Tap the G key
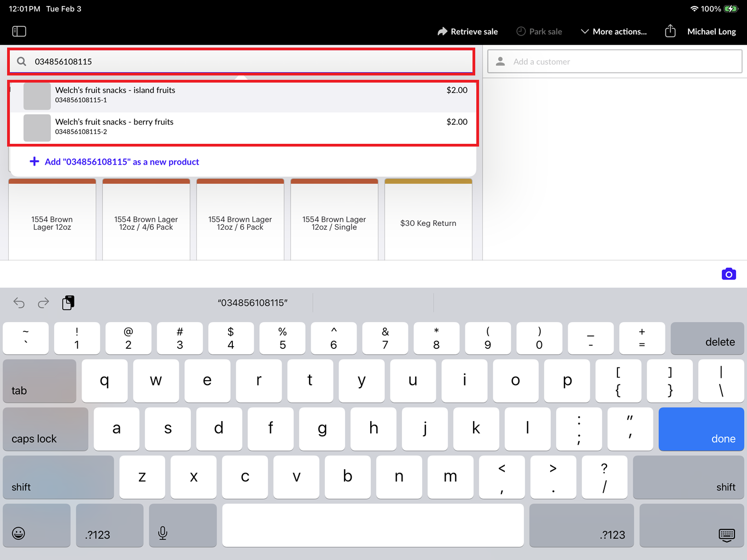 pyautogui.click(x=322, y=429)
